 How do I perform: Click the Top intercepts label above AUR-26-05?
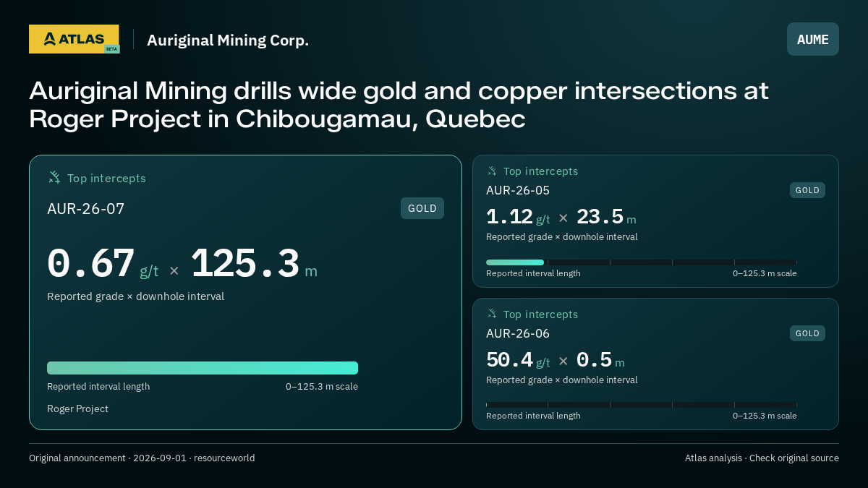540,171
